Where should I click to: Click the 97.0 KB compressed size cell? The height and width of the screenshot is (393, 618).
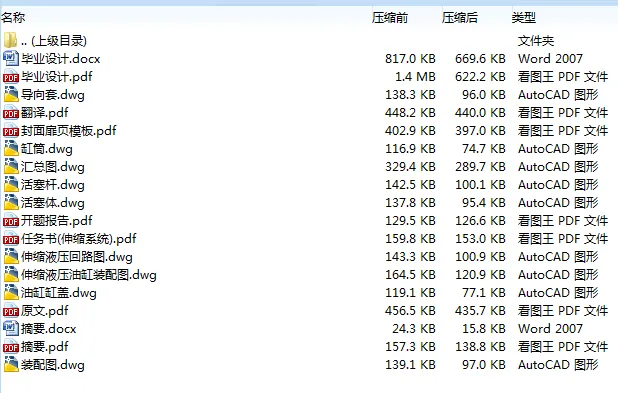tap(484, 365)
